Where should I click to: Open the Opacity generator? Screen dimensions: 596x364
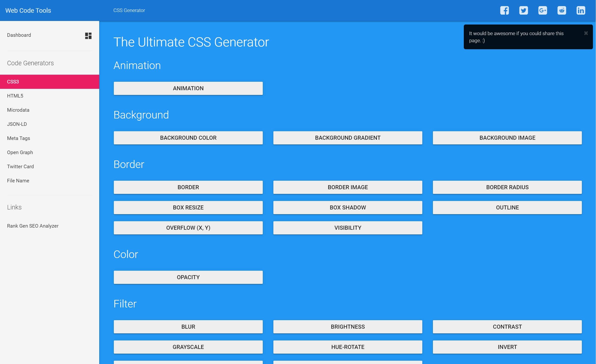click(x=188, y=277)
